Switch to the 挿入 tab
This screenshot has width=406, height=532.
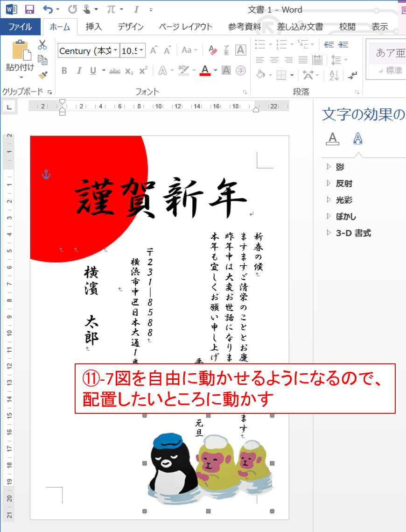93,27
